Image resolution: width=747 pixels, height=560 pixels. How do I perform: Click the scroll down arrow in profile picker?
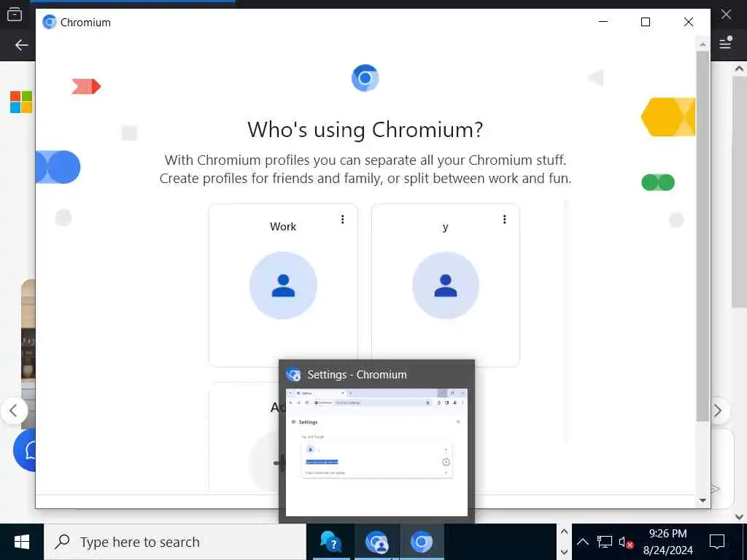(703, 500)
